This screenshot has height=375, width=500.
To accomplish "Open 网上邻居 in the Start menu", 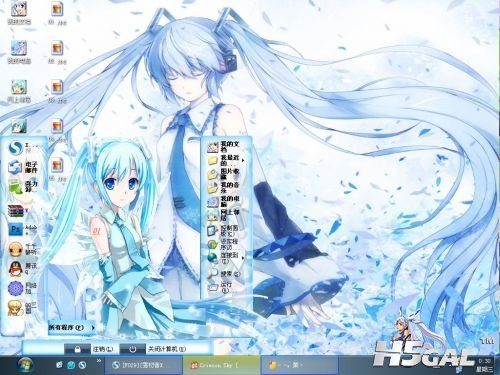I will tap(224, 215).
